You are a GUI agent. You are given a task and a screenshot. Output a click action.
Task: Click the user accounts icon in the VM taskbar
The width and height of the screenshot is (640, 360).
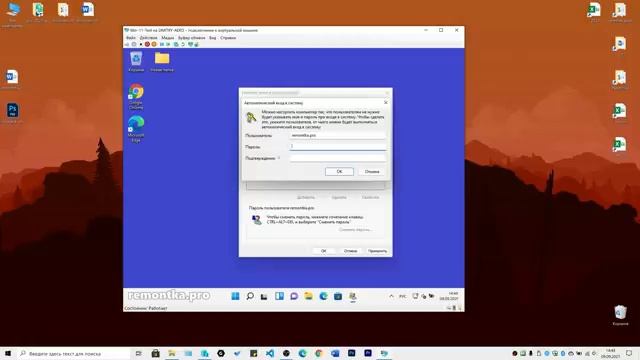tap(353, 296)
